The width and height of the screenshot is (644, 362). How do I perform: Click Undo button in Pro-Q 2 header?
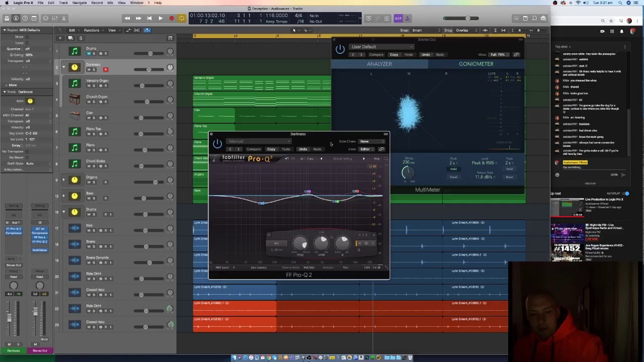[x=303, y=149]
